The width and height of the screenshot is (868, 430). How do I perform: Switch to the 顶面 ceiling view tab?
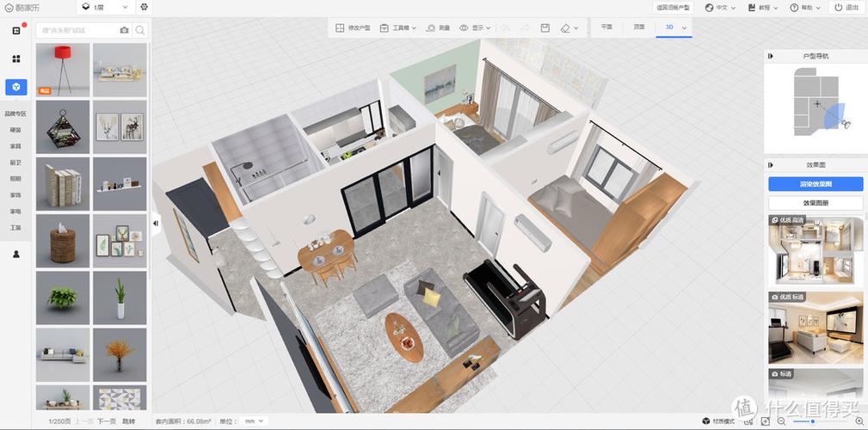pyautogui.click(x=638, y=28)
